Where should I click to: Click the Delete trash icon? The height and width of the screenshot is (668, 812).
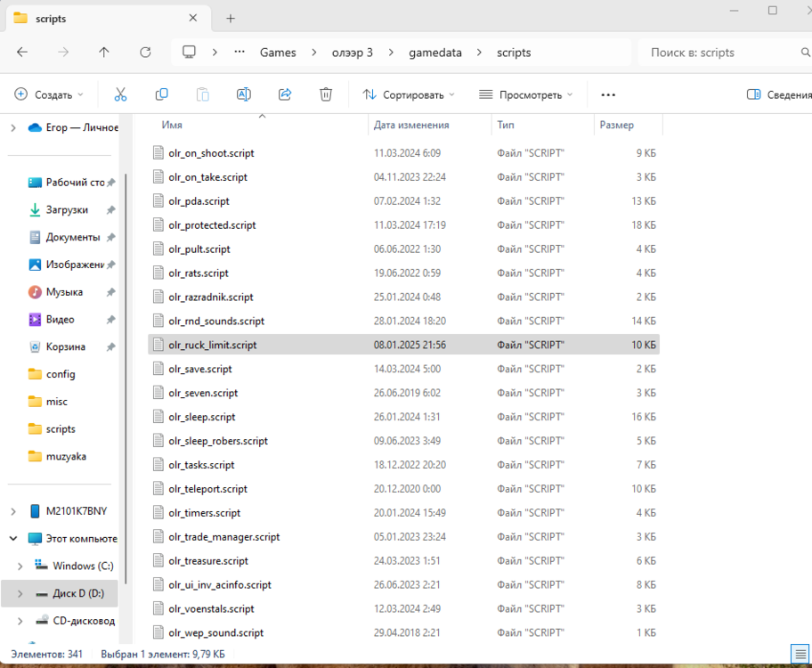pyautogui.click(x=326, y=94)
